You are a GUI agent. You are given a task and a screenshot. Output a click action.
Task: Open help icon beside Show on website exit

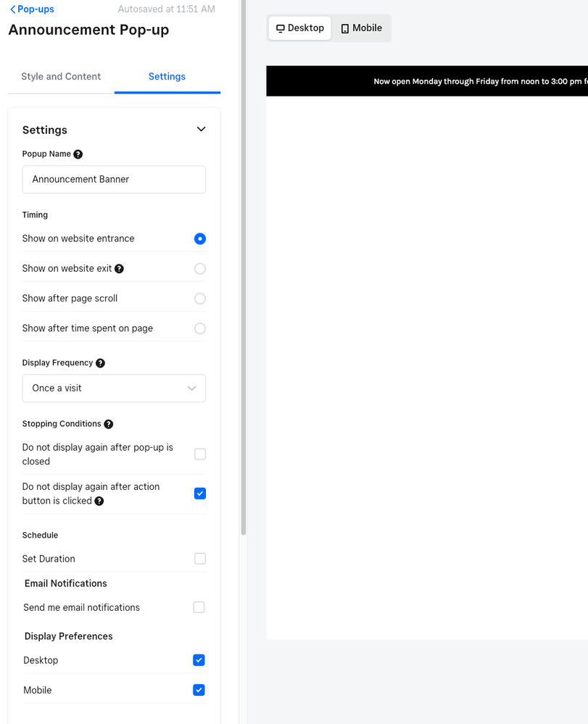pyautogui.click(x=119, y=269)
